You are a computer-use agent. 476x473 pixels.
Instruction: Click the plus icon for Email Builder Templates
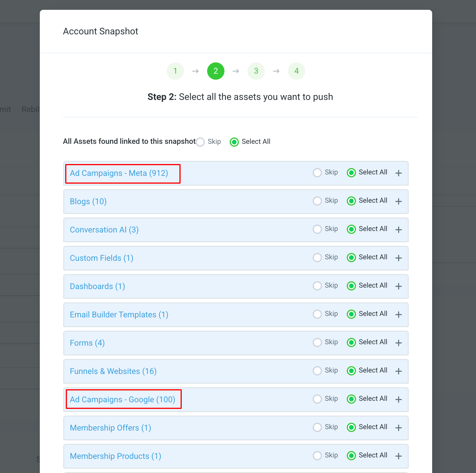(398, 315)
